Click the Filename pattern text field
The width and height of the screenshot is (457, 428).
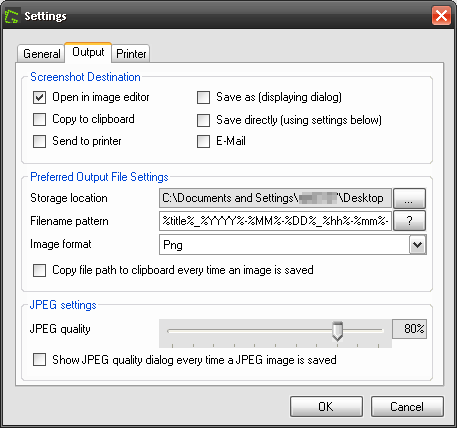275,221
